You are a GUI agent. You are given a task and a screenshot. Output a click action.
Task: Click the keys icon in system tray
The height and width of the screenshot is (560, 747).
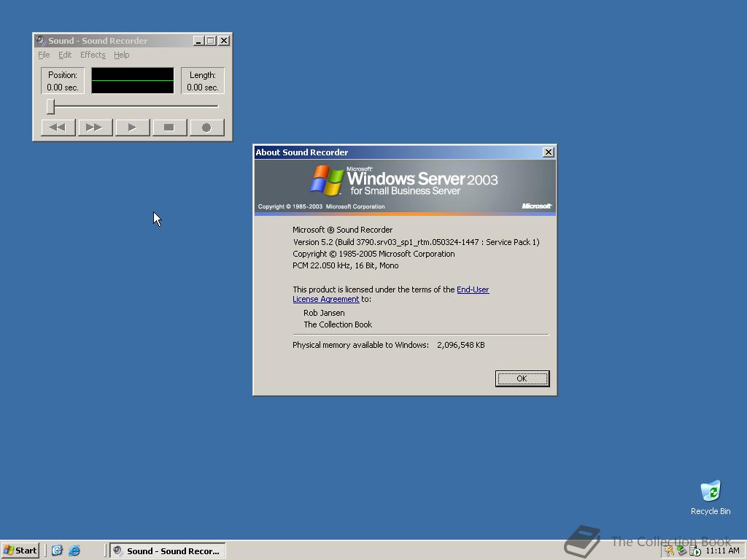pyautogui.click(x=670, y=551)
